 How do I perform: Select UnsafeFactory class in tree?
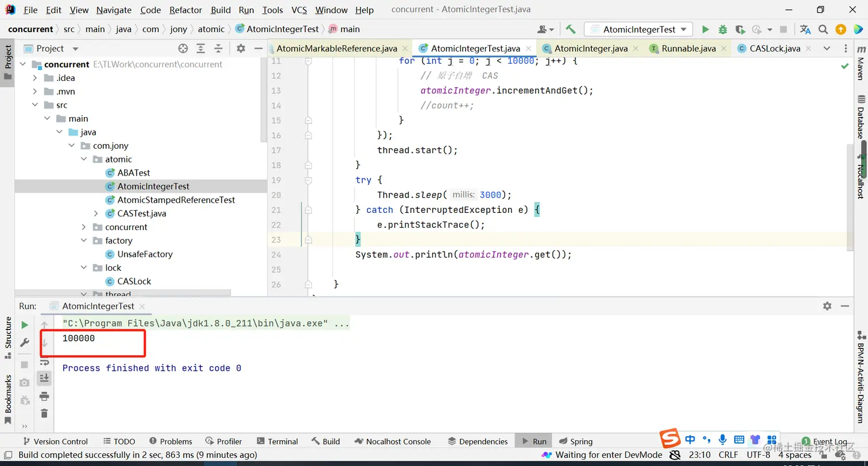tap(145, 254)
